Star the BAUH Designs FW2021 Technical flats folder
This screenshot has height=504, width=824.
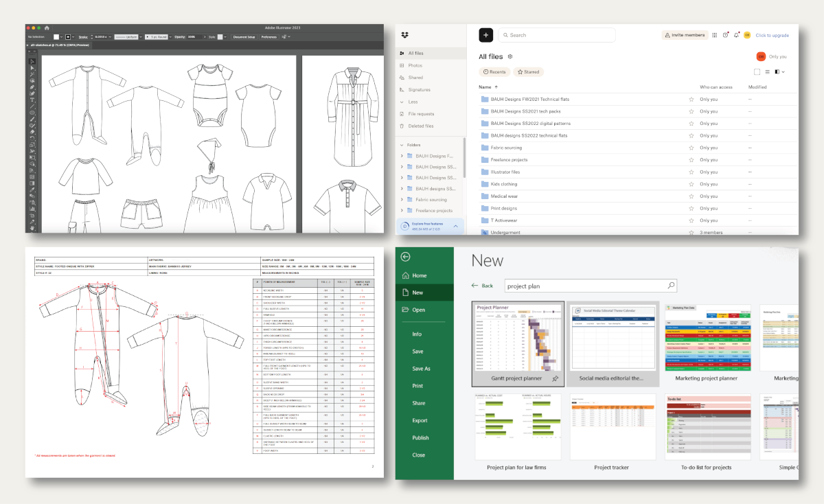pyautogui.click(x=691, y=100)
